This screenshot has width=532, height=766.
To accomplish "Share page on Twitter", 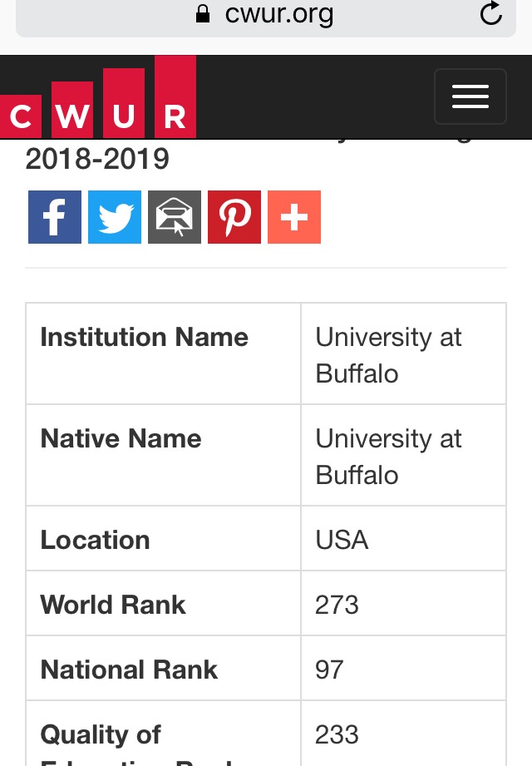I will click(115, 217).
